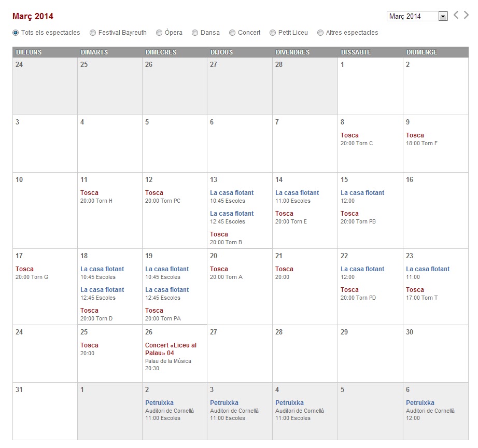478x448 pixels.
Task: Open Tosca Torn E on day 14
Action: tap(284, 214)
